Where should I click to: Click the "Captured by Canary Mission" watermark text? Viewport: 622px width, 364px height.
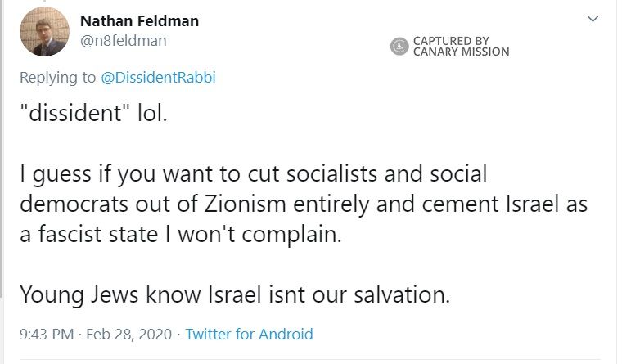coord(461,46)
